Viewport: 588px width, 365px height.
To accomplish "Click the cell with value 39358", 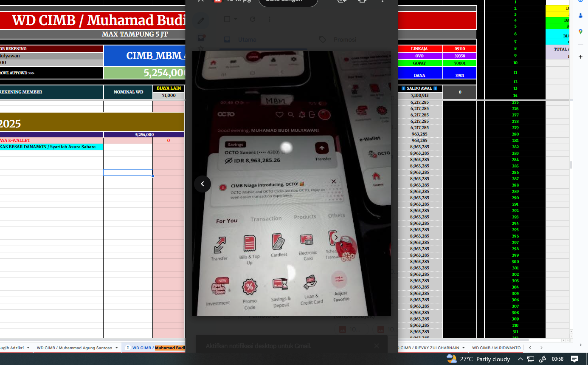I will 460,56.
